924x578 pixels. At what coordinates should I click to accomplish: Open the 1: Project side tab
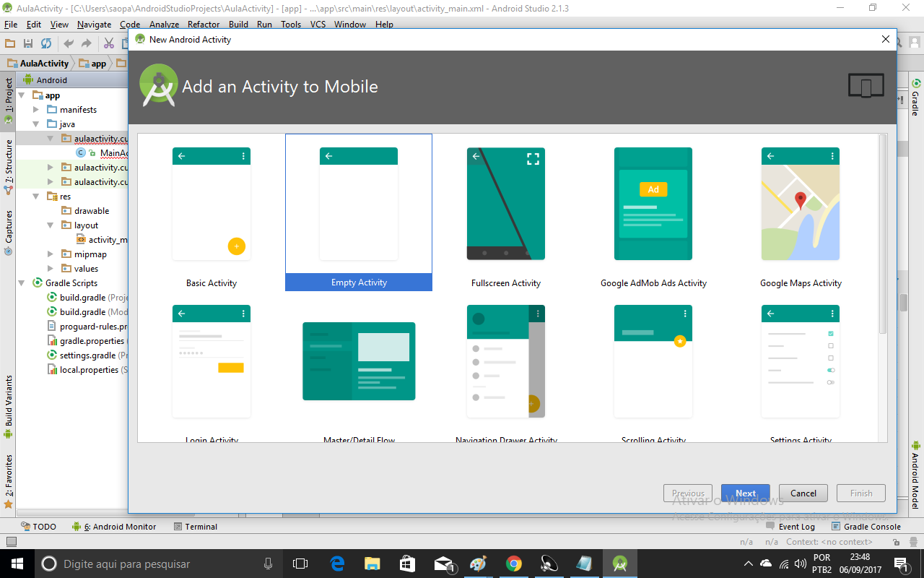[8, 100]
